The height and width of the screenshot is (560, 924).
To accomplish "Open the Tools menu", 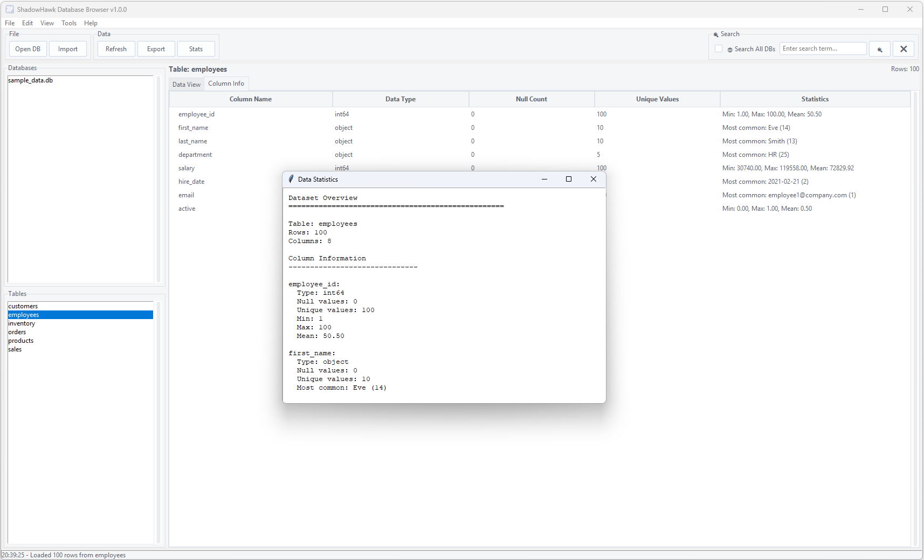I will 69,23.
